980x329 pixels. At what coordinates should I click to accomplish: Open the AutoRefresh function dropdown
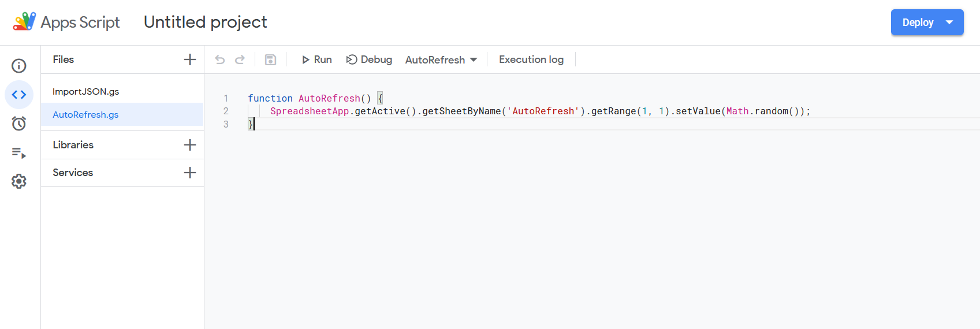pyautogui.click(x=441, y=60)
